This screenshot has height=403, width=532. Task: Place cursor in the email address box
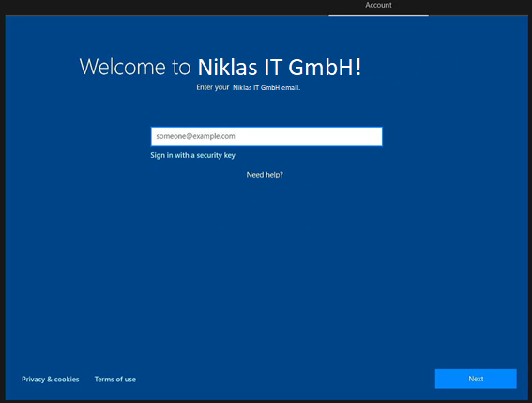pyautogui.click(x=266, y=136)
